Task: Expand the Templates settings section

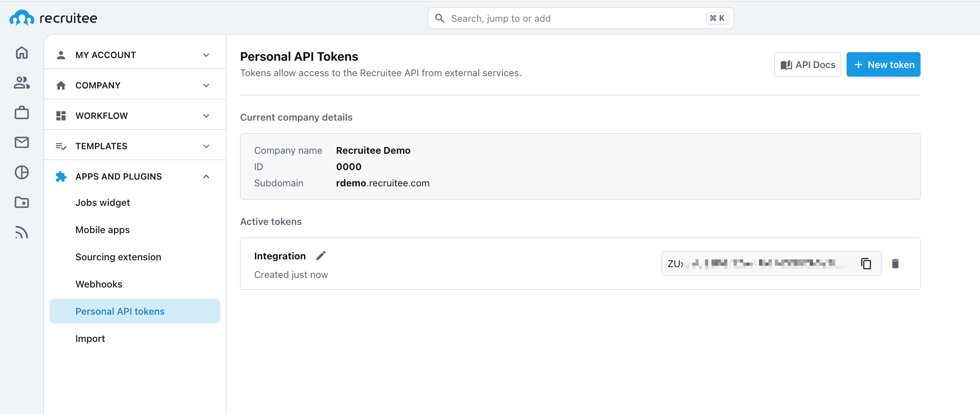Action: point(135,146)
